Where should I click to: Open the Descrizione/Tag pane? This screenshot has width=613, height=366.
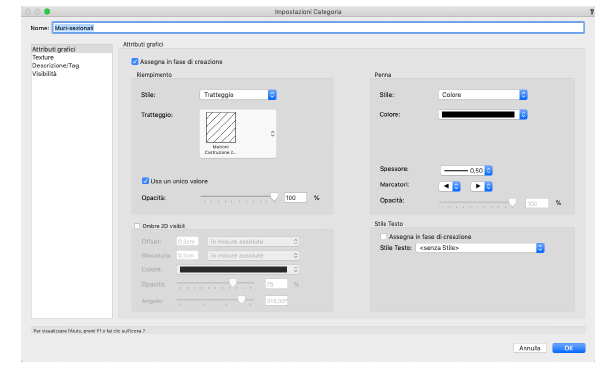[x=72, y=66]
